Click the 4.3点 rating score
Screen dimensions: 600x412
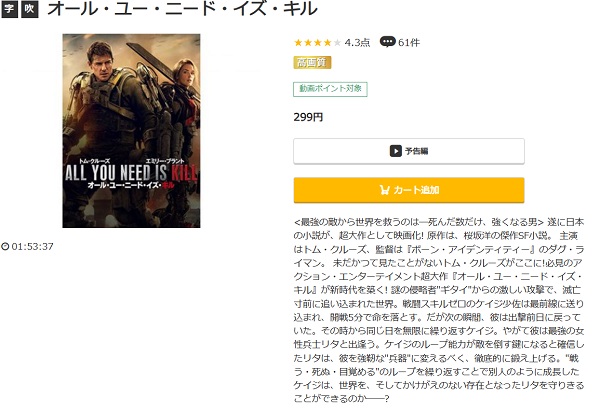tap(357, 42)
